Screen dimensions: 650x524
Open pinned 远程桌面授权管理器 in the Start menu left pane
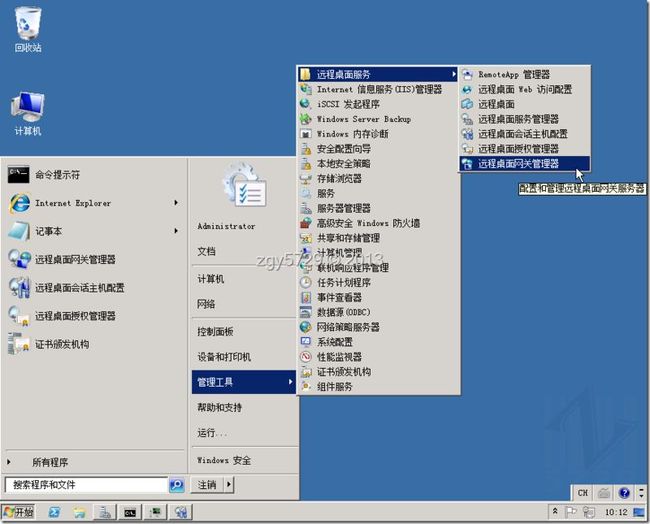[x=94, y=316]
